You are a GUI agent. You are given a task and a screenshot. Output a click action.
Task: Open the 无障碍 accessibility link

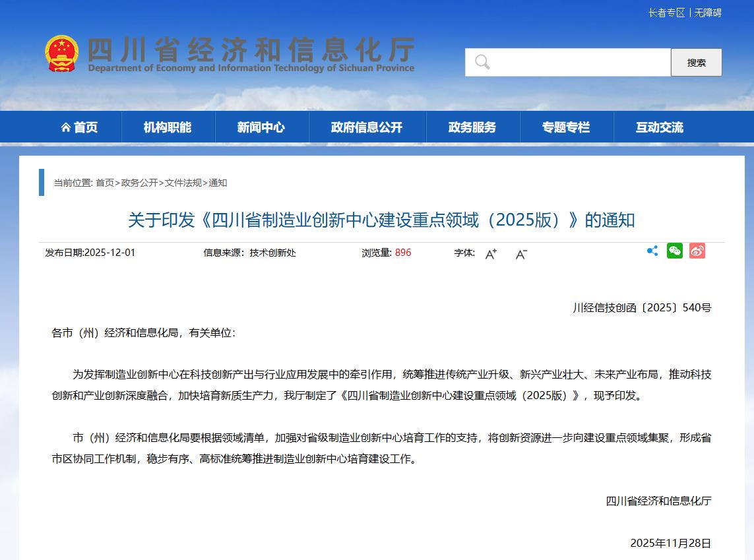coord(708,13)
